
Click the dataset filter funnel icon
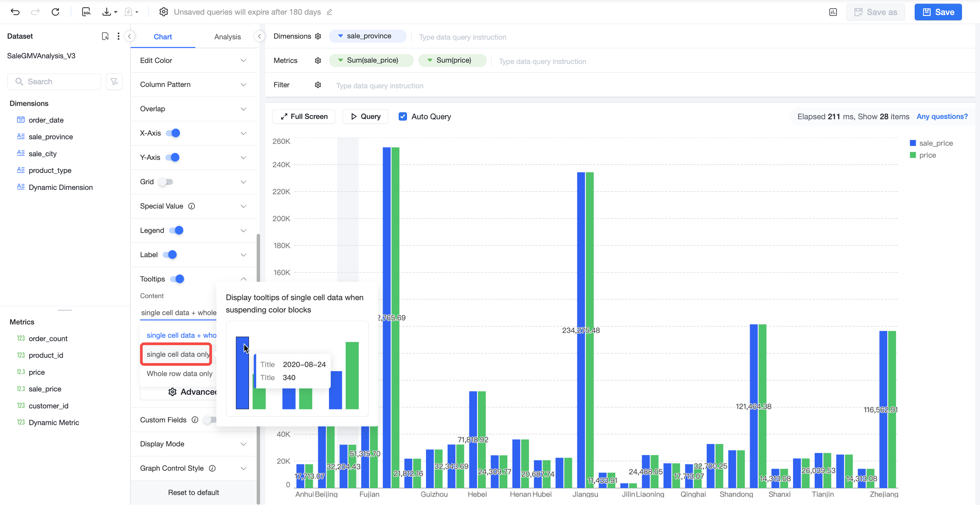pyautogui.click(x=114, y=81)
